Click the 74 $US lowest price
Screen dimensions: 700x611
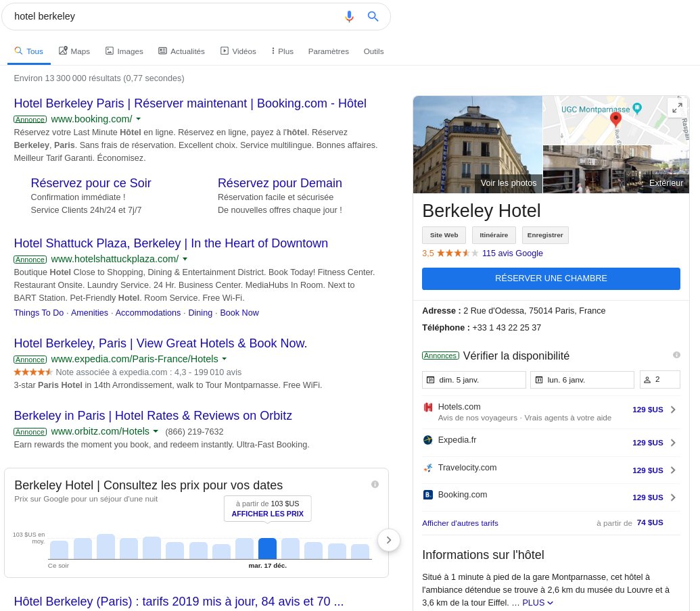pyautogui.click(x=650, y=522)
